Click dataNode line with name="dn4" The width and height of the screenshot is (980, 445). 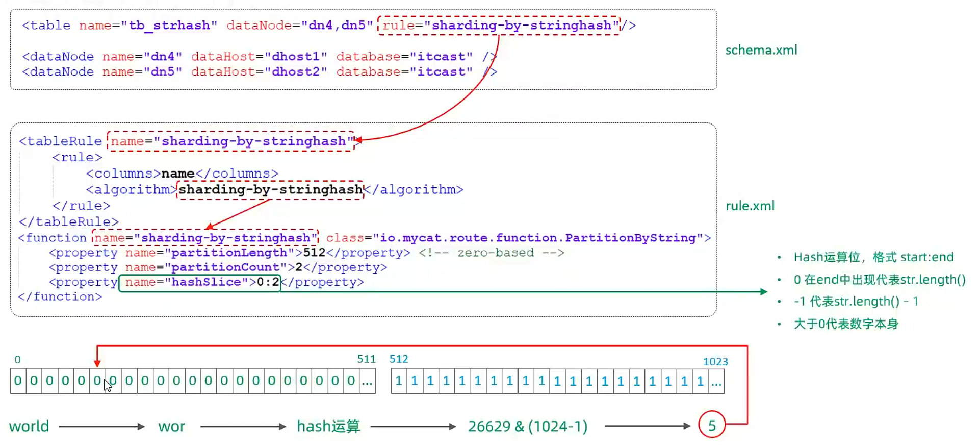[260, 57]
